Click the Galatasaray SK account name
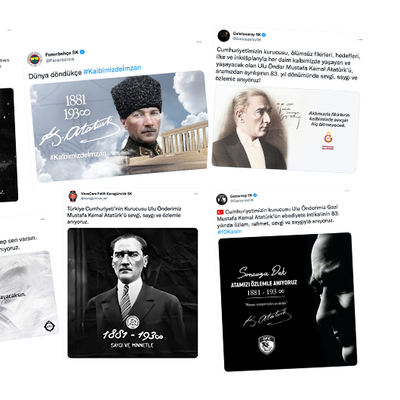This screenshot has height=400, width=400. [247, 34]
